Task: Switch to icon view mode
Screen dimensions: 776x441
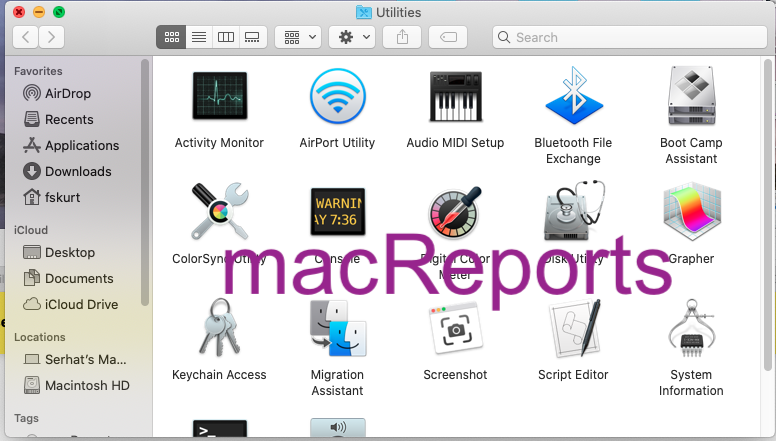Action: pyautogui.click(x=171, y=37)
